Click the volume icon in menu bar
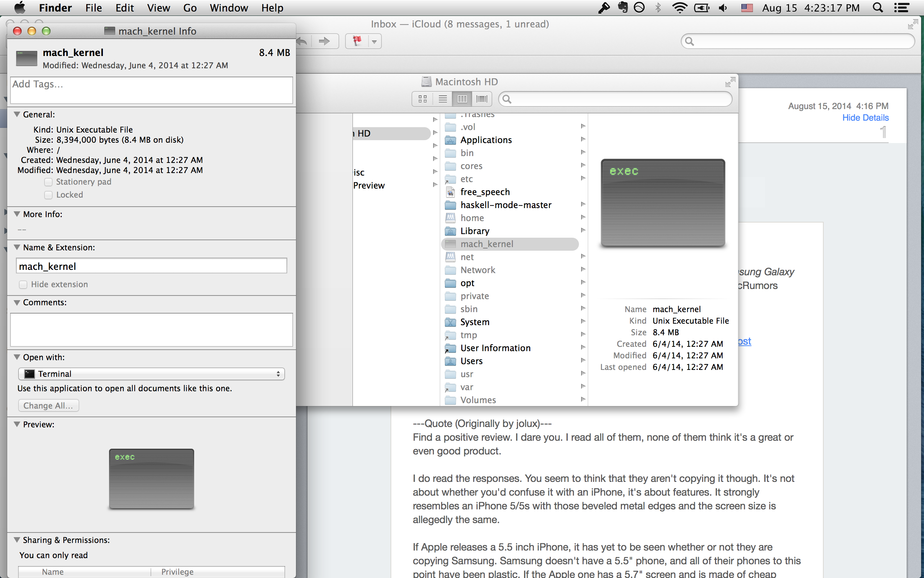924x578 pixels. tap(723, 8)
